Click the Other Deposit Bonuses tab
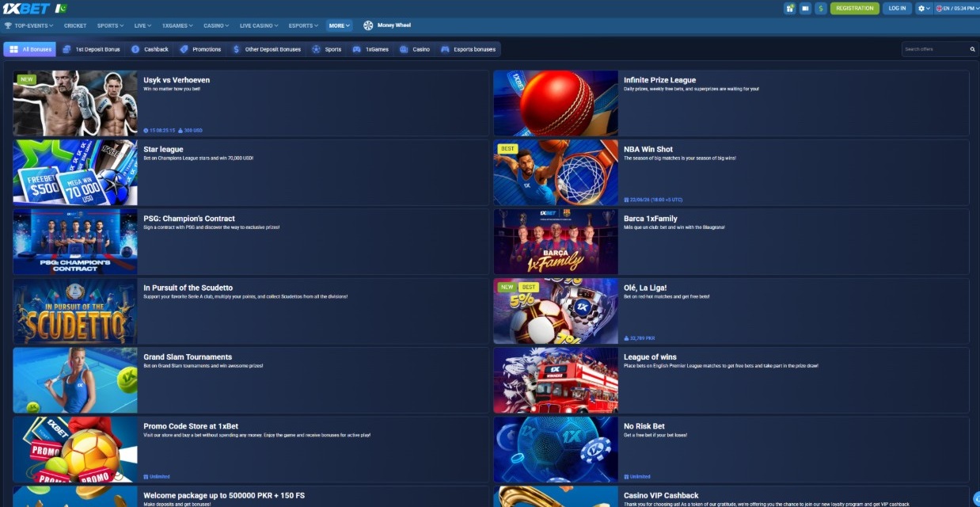The height and width of the screenshot is (507, 980). point(267,49)
